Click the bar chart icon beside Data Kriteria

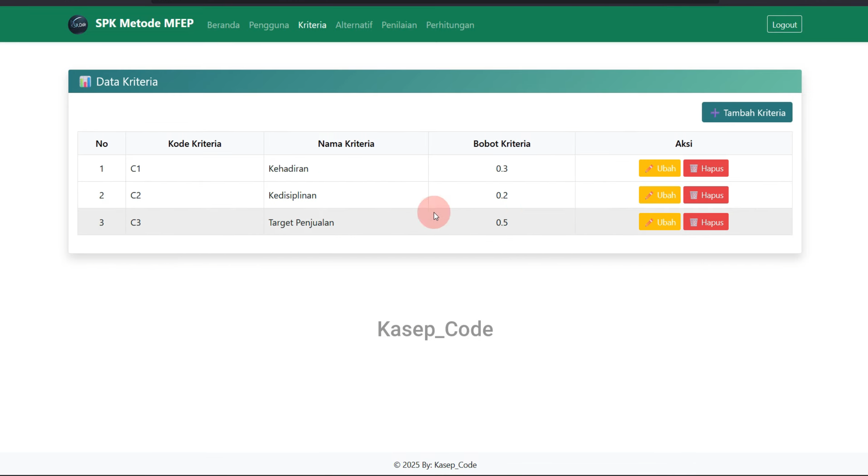(x=85, y=81)
